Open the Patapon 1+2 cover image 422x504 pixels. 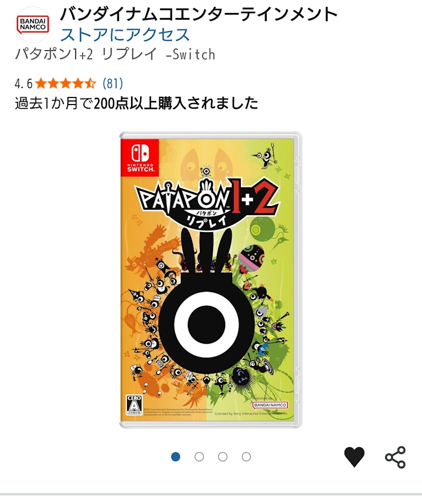coord(210,280)
